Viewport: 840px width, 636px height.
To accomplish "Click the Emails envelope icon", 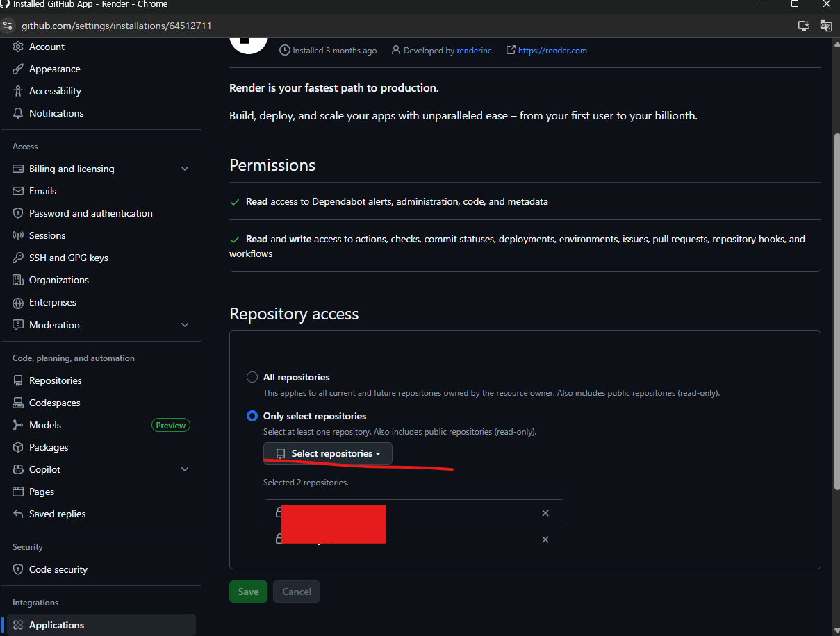I will pyautogui.click(x=18, y=191).
